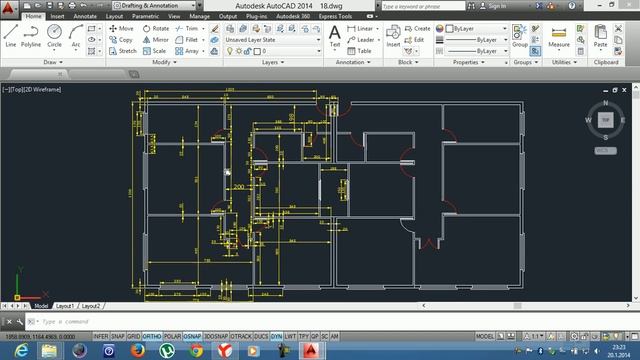Click the ViewCube TOP face
640x360 pixels.
click(x=606, y=120)
